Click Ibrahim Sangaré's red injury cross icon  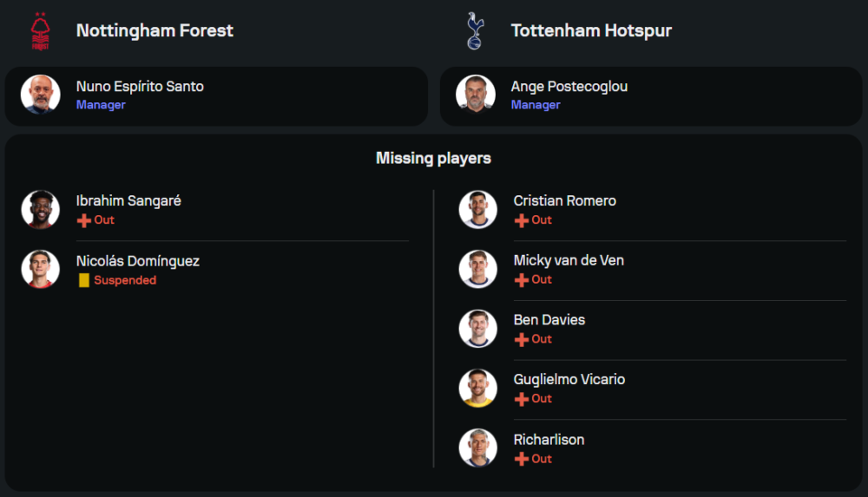coord(84,220)
